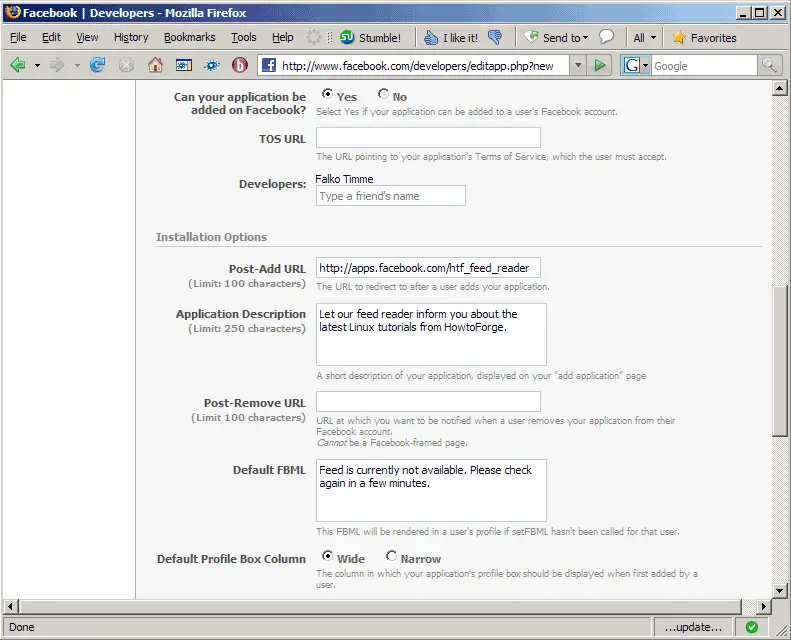Click the Post-Add URL field
This screenshot has height=640, width=791.
(428, 268)
